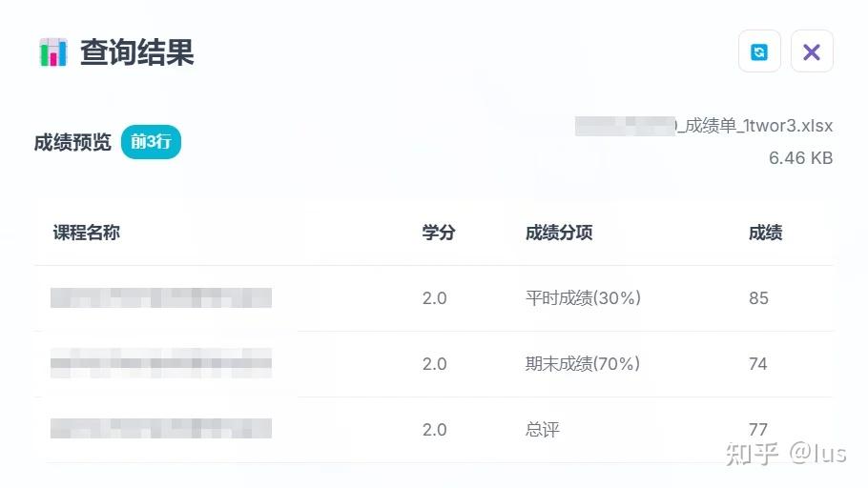Select the 学分 column header
The width and height of the screenshot is (868, 488).
click(438, 233)
